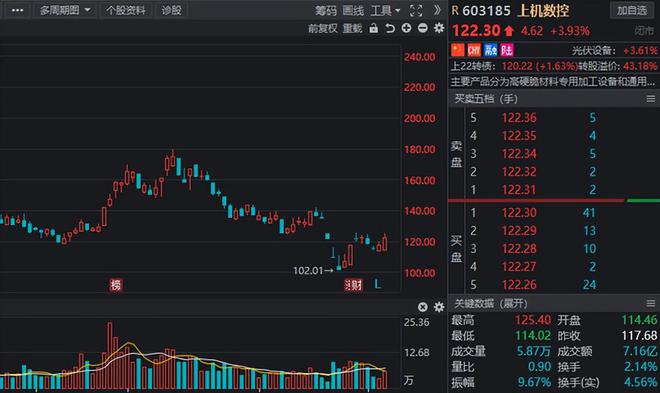660x393 pixels.
Task: Click the 102.01 low price label
Action: [x=308, y=271]
